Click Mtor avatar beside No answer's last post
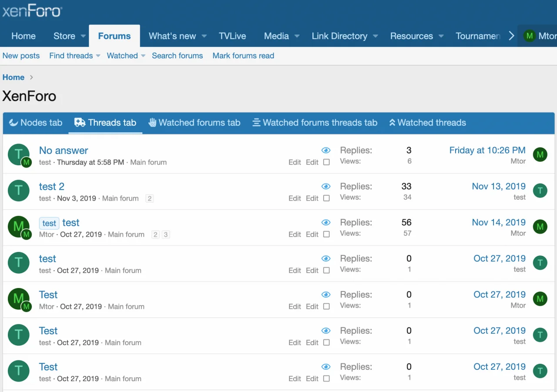This screenshot has height=392, width=557. [x=540, y=154]
